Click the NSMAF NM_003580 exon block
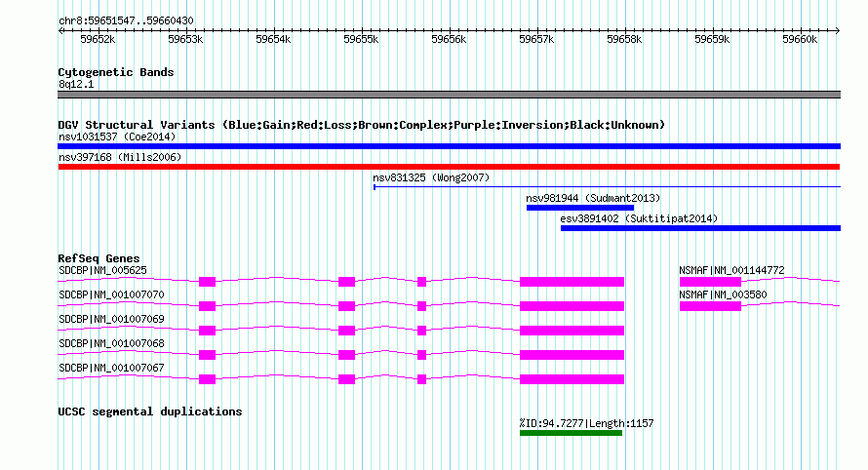Image resolution: width=868 pixels, height=470 pixels. click(710, 306)
